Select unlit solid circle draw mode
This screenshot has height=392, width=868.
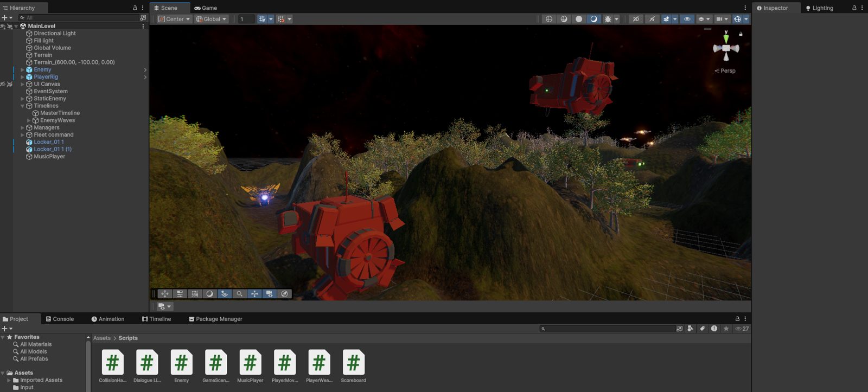pos(579,19)
